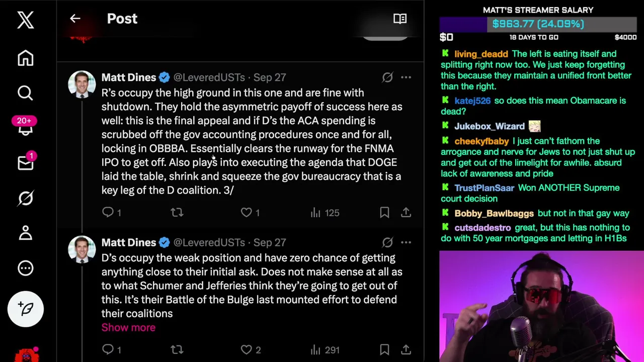Click the streamer salary progress bar
The image size is (644, 362).
click(538, 24)
